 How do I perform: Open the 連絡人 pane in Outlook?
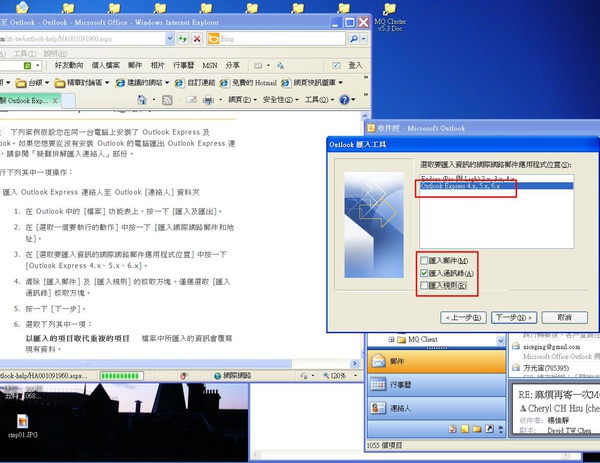[x=436, y=408]
